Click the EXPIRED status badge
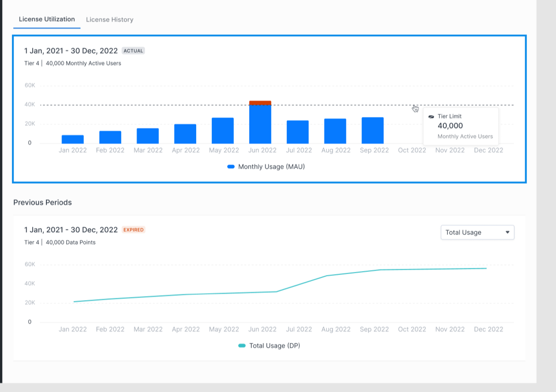Screen dimensions: 556x392 (x=134, y=230)
